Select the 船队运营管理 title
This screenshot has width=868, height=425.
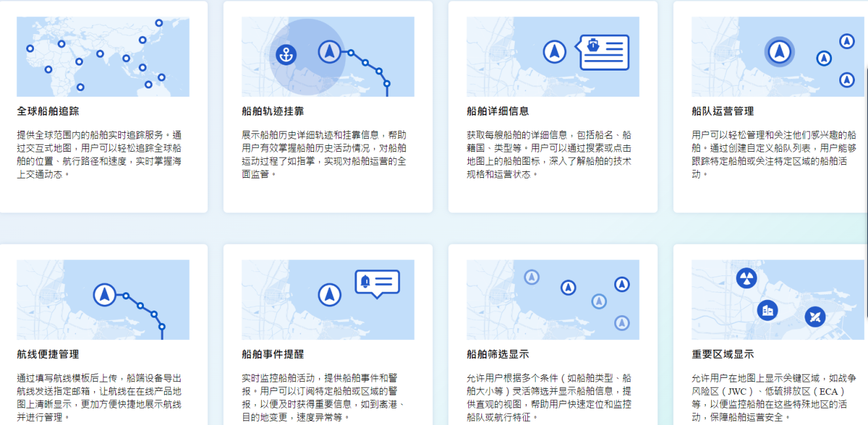click(x=723, y=111)
